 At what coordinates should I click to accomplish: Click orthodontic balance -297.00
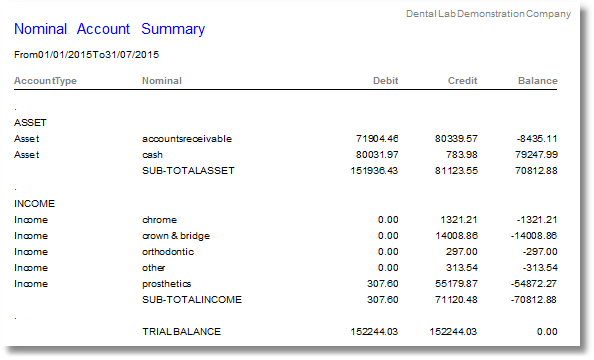(540, 252)
